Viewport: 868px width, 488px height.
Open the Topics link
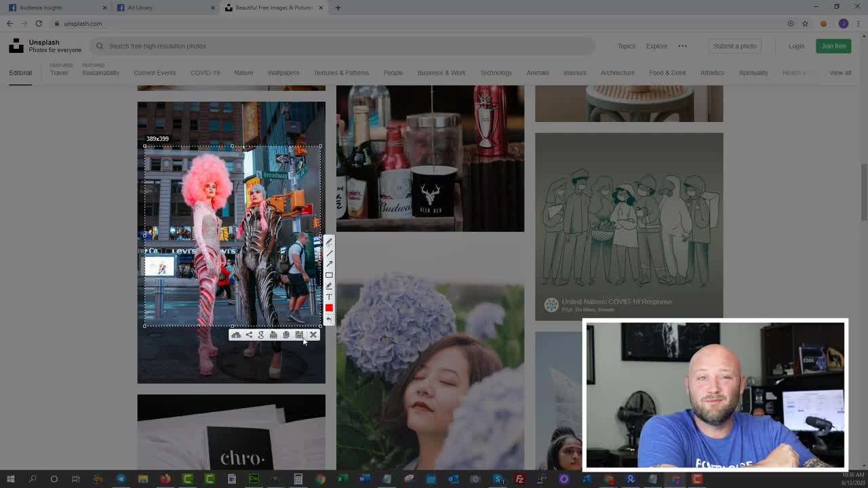[x=626, y=46]
